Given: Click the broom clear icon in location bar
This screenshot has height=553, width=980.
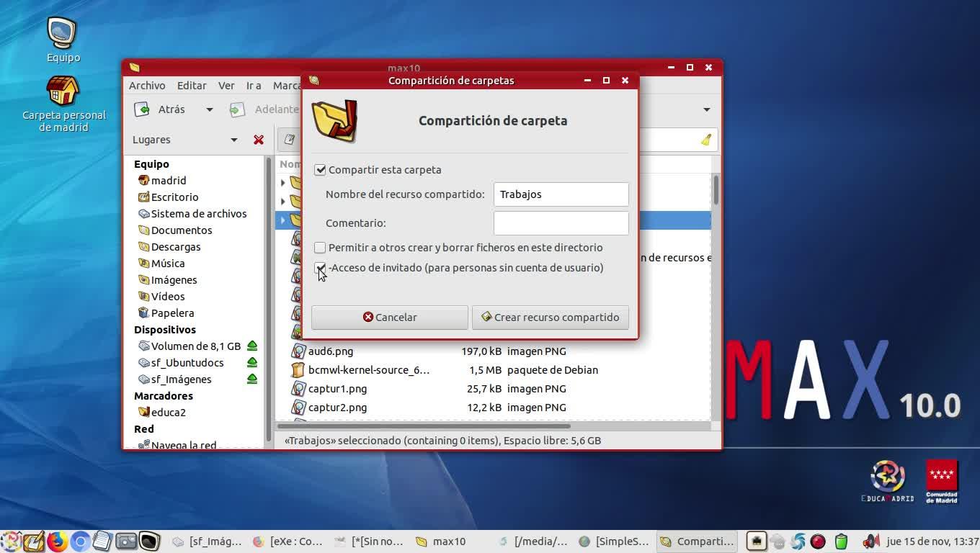Looking at the screenshot, I should pyautogui.click(x=706, y=140).
